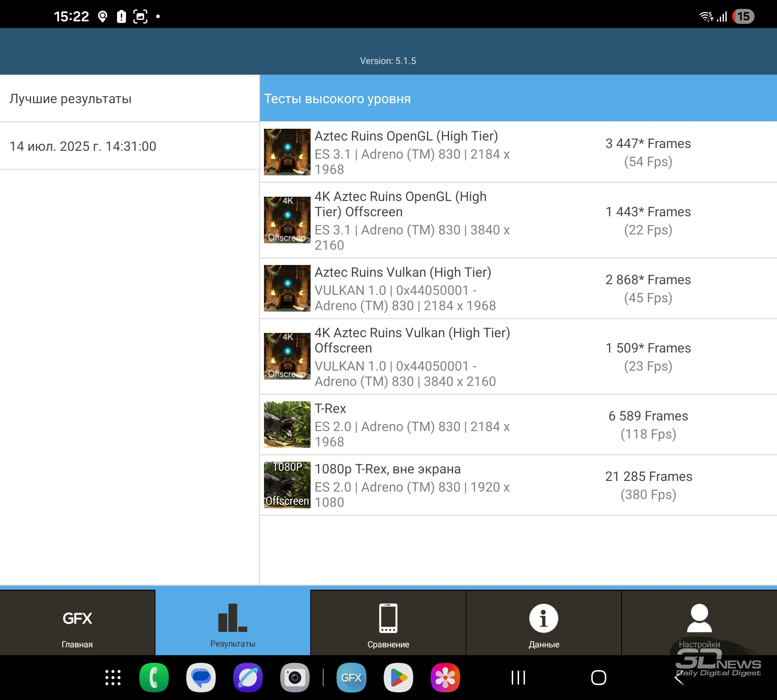Click the 21 285 Frames result value
This screenshot has width=777, height=700.
(x=649, y=476)
